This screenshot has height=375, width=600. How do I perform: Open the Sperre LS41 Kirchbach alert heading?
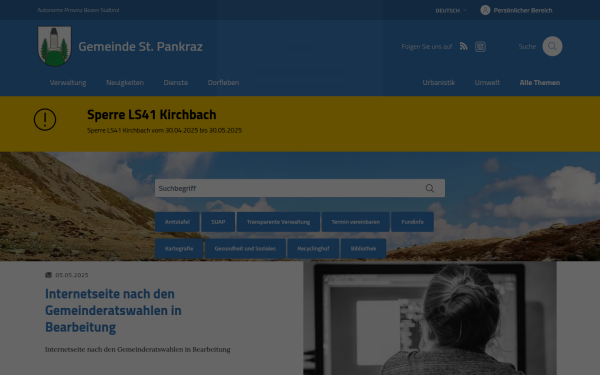[x=152, y=114]
